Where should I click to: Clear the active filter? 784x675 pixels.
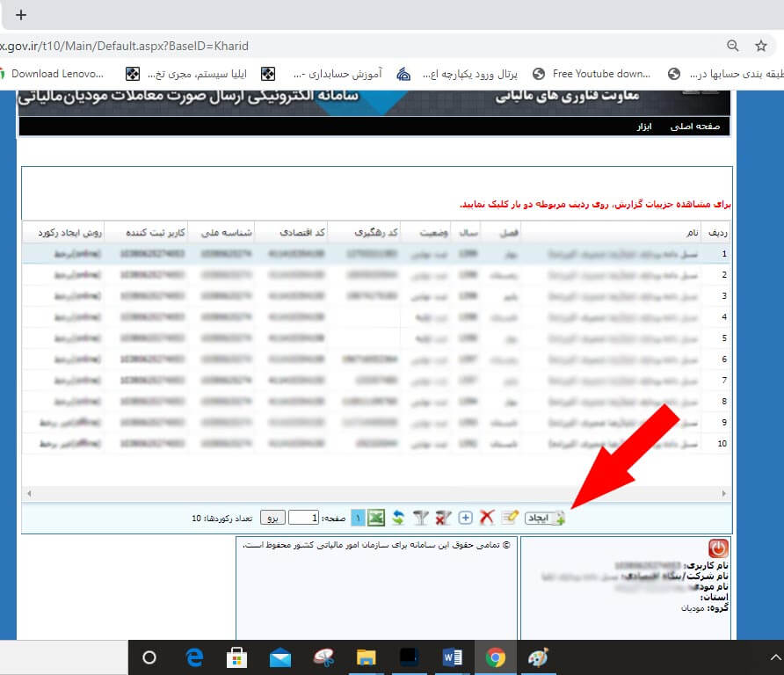pyautogui.click(x=442, y=517)
